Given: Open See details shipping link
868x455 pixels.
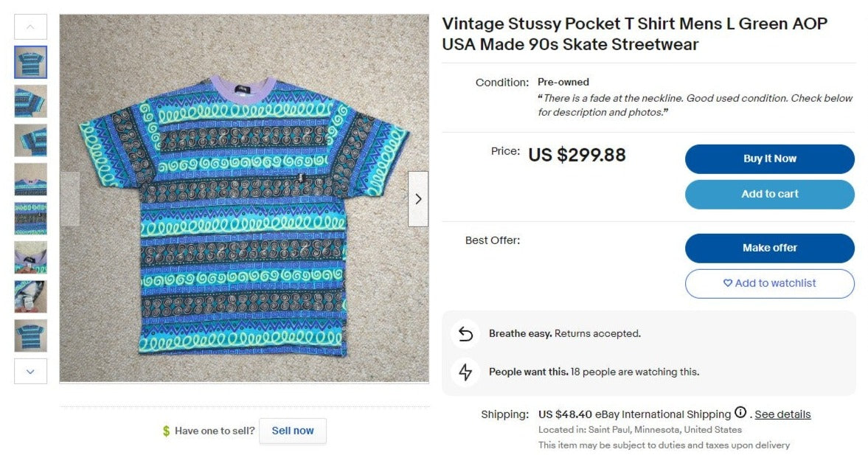Looking at the screenshot, I should tap(782, 414).
